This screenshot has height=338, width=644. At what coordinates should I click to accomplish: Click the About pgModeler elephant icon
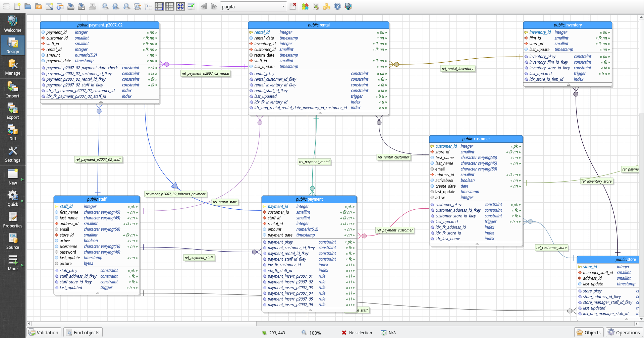pos(348,6)
